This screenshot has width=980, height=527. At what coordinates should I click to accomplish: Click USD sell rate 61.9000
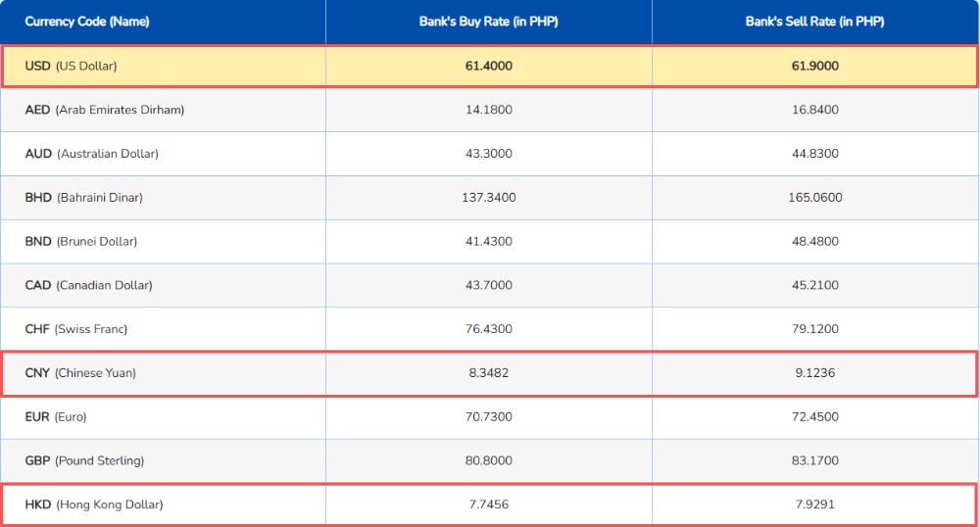click(x=815, y=66)
